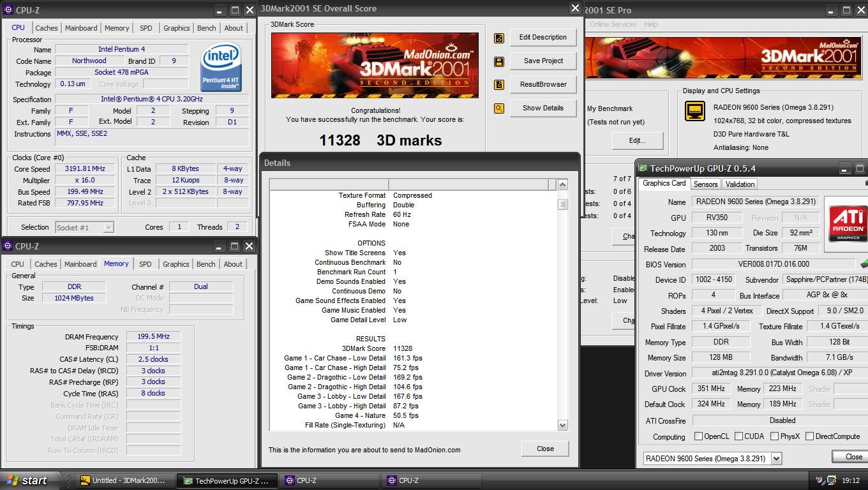Viewport: 868px width, 490px height.
Task: Click the FSB:DRAM 1:1 field
Action: 153,348
